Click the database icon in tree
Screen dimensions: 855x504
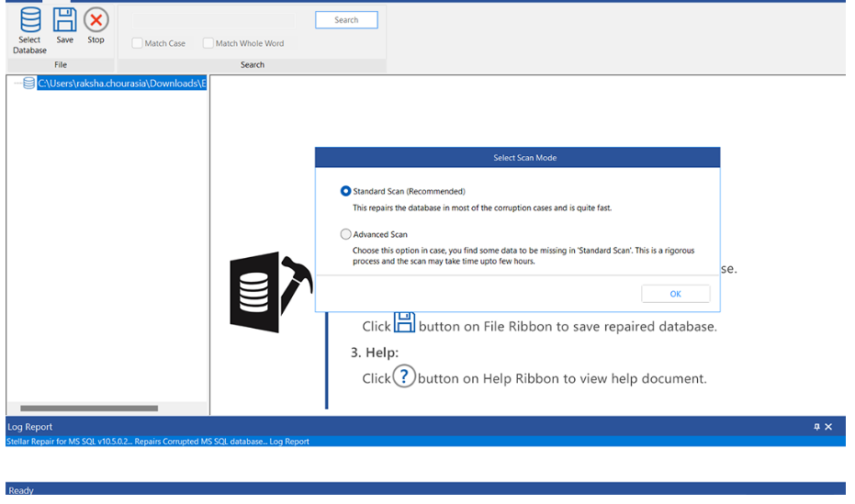pyautogui.click(x=28, y=84)
